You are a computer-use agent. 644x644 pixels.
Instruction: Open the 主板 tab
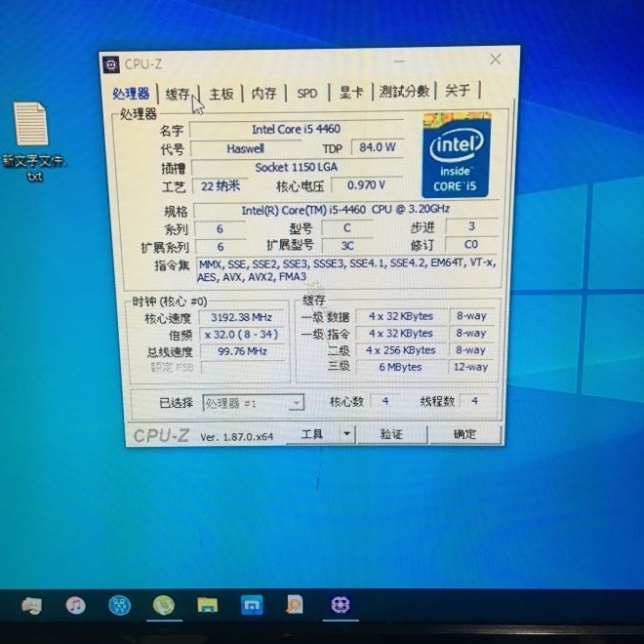point(221,94)
